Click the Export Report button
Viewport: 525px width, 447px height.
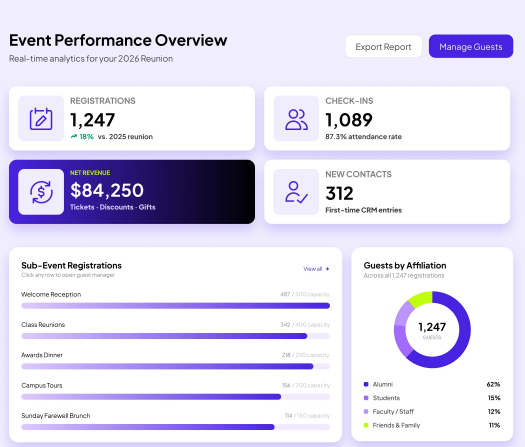pos(383,46)
